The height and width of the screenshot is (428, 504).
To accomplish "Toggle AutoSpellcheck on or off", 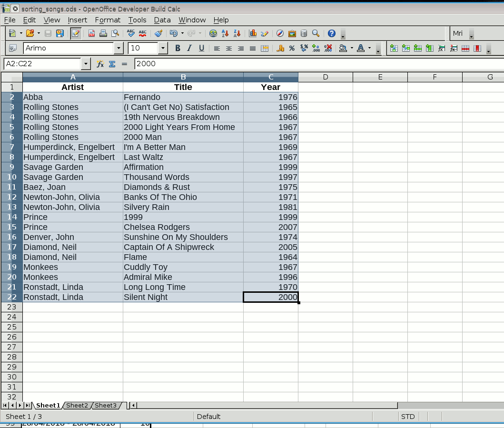I will pyautogui.click(x=142, y=33).
